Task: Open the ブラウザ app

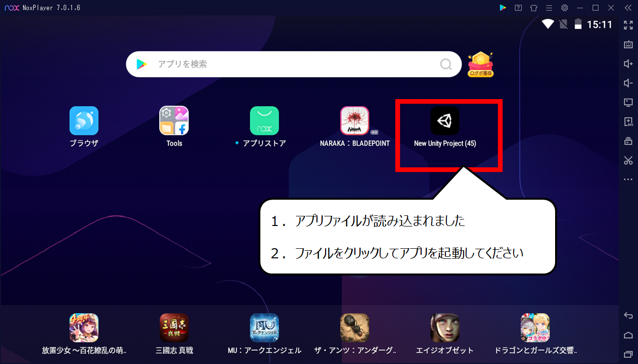Action: click(84, 121)
